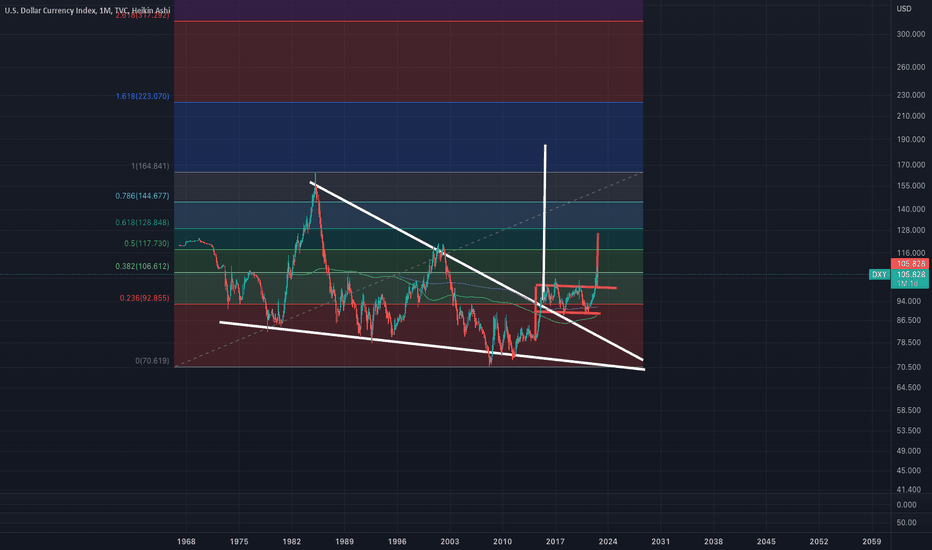
Task: Select the DXY symbol tag
Action: (879, 274)
